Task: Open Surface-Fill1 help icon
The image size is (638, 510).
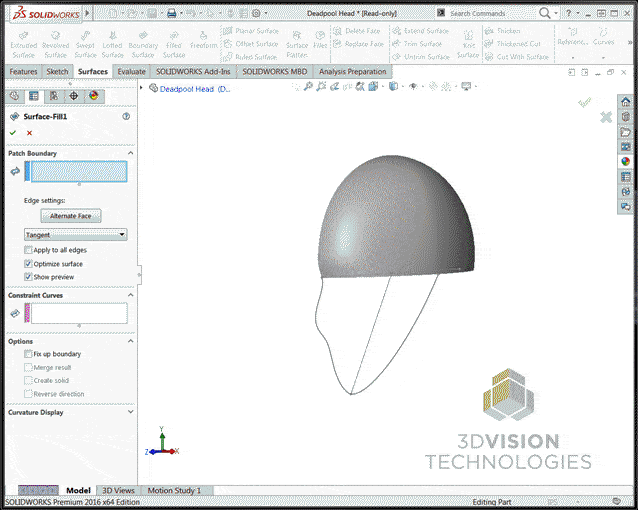Action: point(126,116)
